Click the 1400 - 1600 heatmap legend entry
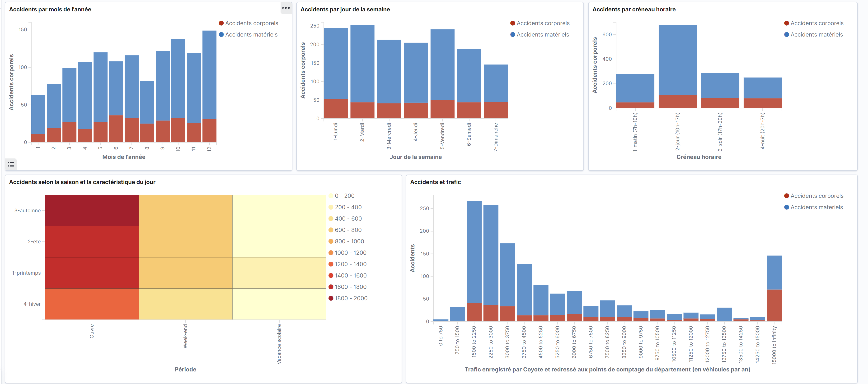Screen dimensions: 868x384 click(x=347, y=276)
